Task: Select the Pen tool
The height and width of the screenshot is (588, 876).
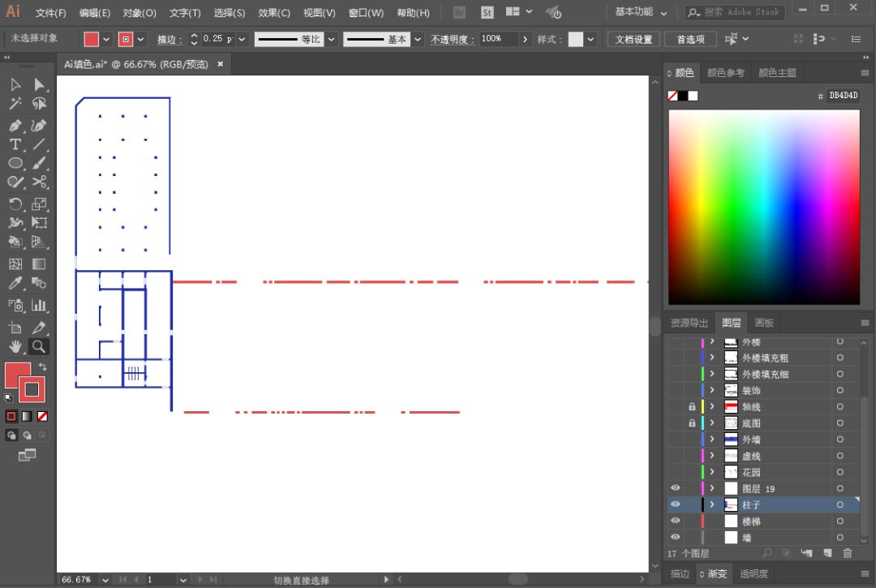Action: (x=15, y=126)
